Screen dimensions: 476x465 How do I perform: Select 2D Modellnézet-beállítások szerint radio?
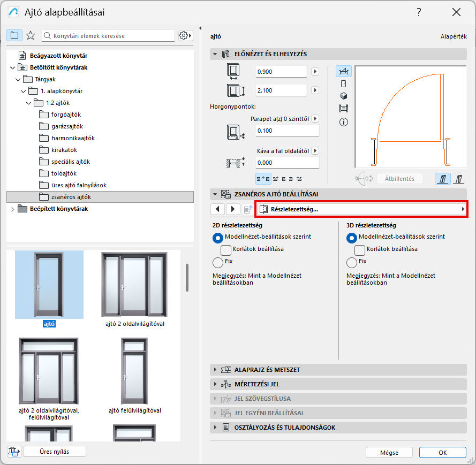point(218,238)
